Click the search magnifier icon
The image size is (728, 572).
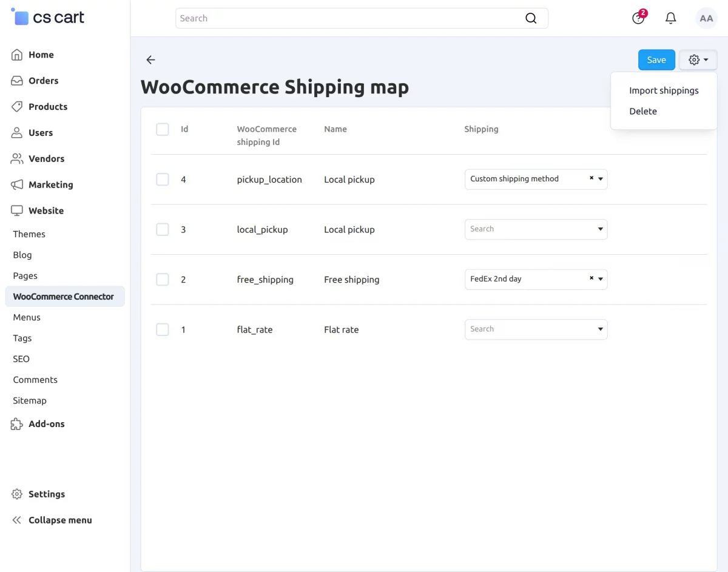pyautogui.click(x=531, y=18)
